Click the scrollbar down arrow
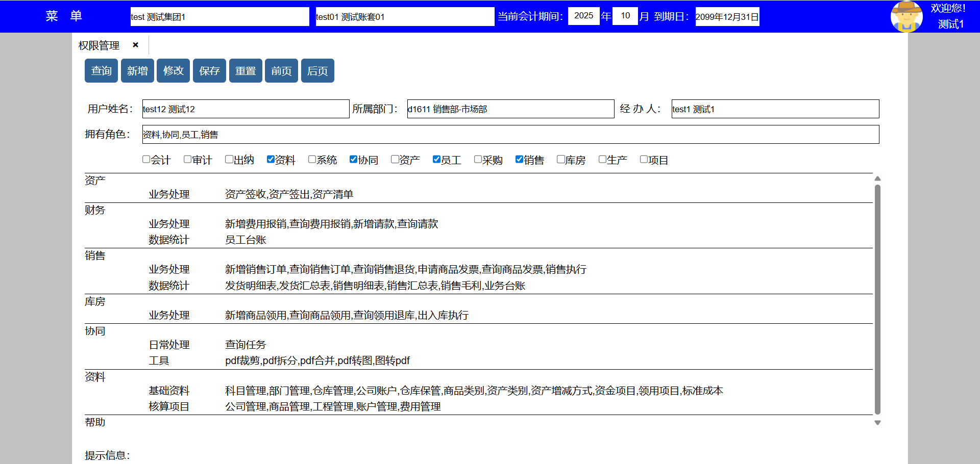The image size is (980, 464). coord(877,423)
